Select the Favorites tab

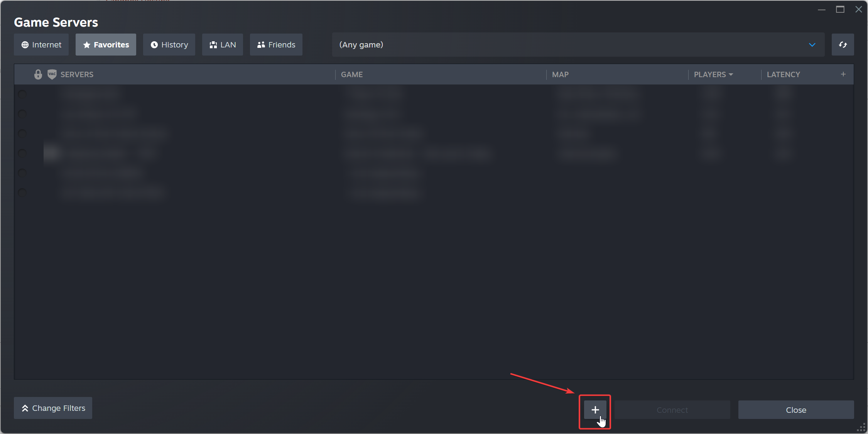coord(106,45)
